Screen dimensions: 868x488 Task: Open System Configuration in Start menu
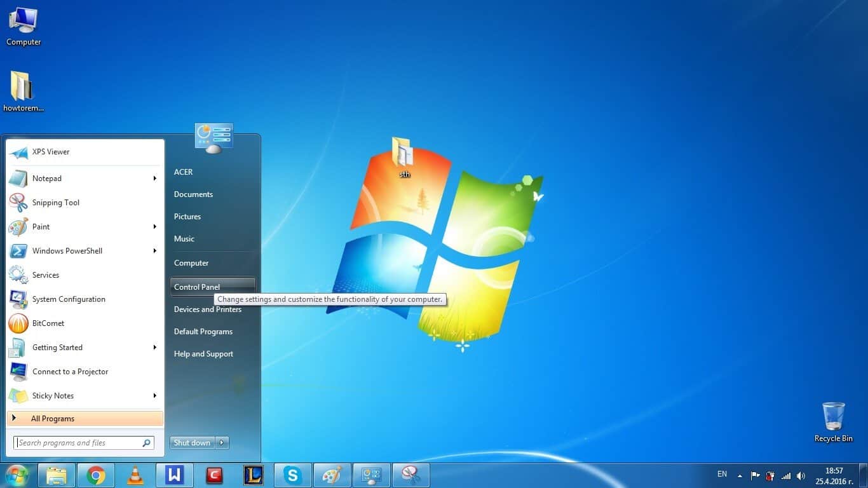[x=85, y=299]
